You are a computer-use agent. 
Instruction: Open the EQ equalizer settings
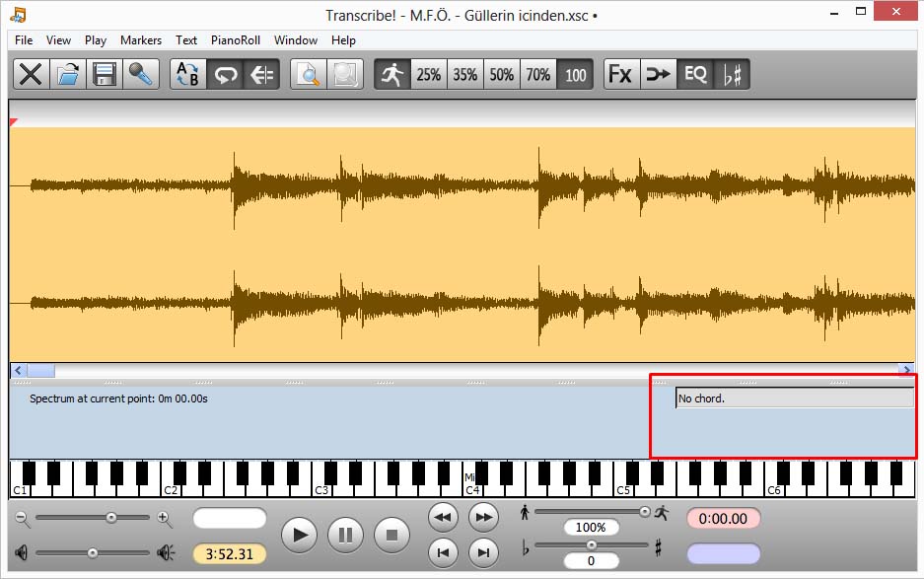694,74
